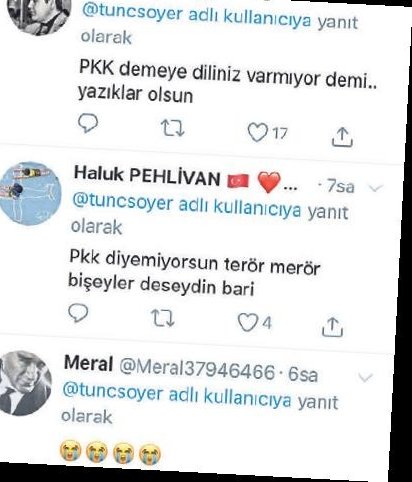Share Haluk PEHLİVAN's tweet
Screen dimensions: 412x482
click(332, 327)
